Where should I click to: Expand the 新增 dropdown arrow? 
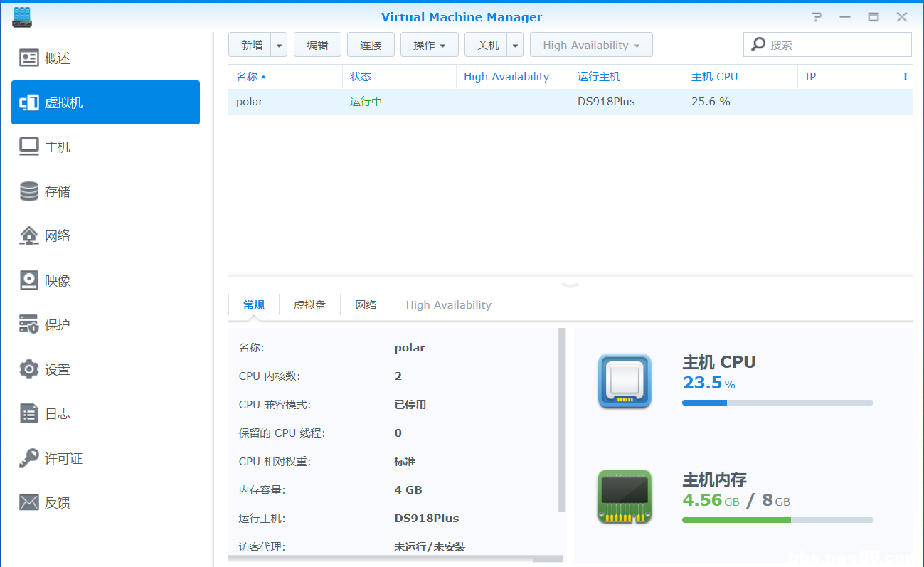point(279,46)
